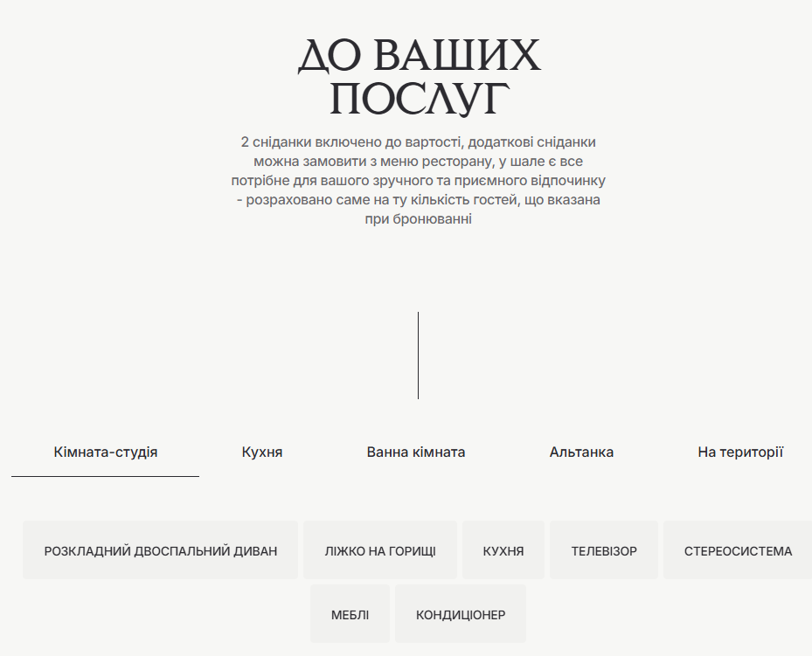Image resolution: width=812 pixels, height=656 pixels.
Task: Select the Кімната-студія tab
Action: click(105, 452)
